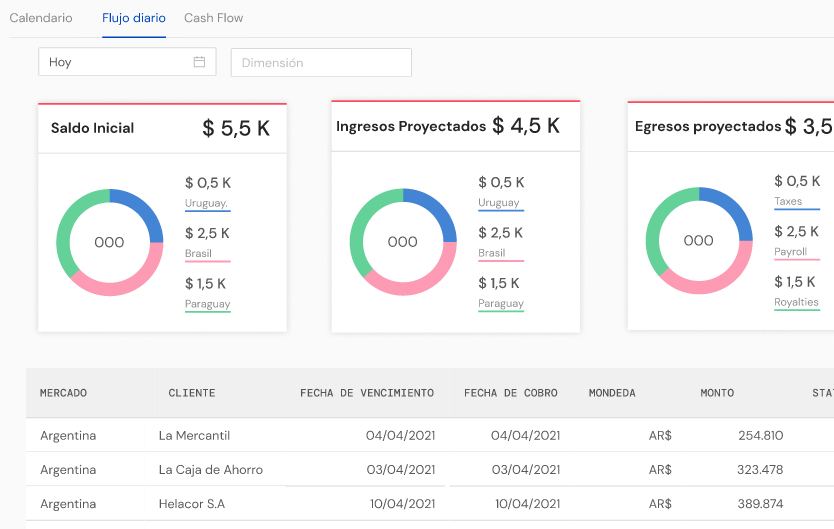Screen dimensions: 834x529
Task: Sort by the CLIENTE column header
Action: [192, 393]
